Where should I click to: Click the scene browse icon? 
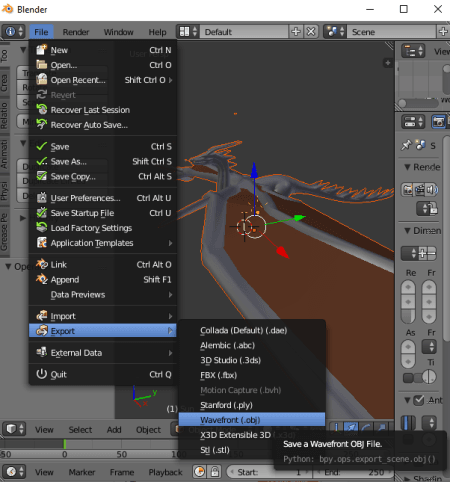tap(335, 32)
